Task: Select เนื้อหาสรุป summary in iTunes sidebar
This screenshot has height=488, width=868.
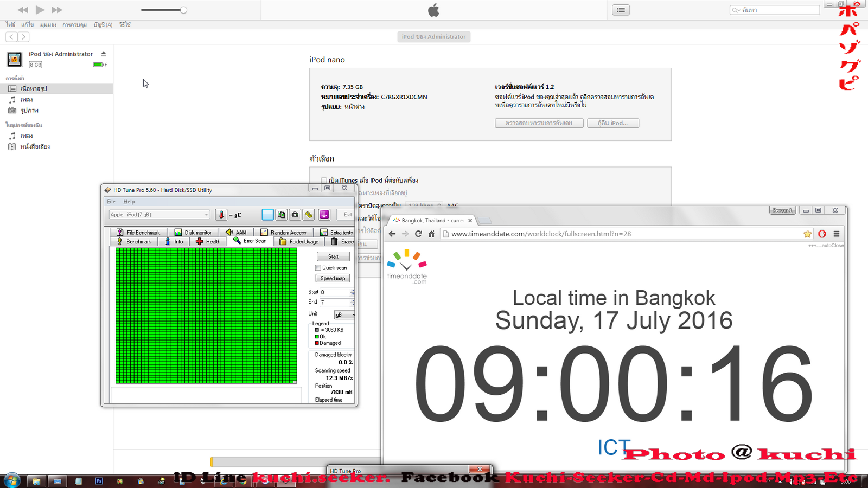Action: [56, 88]
